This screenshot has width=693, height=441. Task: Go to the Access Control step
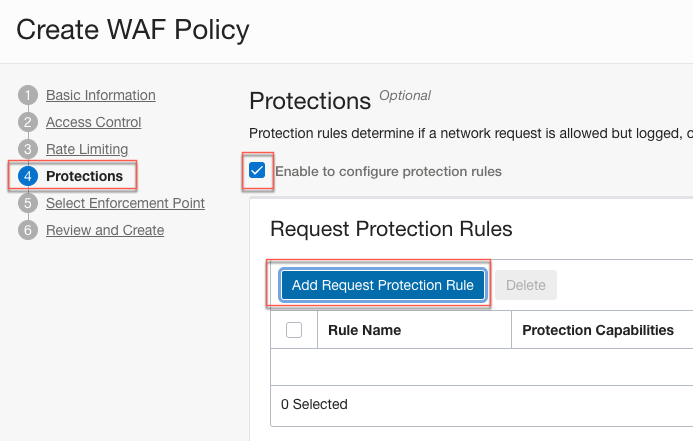pyautogui.click(x=93, y=122)
